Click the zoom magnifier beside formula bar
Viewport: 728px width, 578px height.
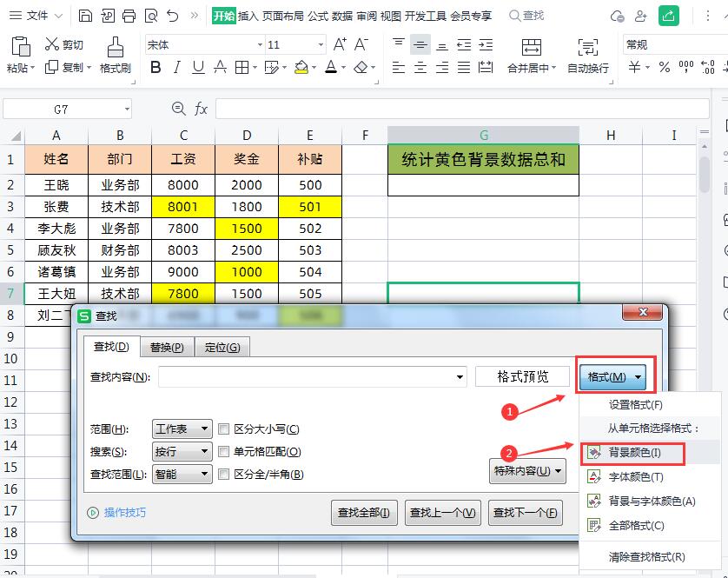pyautogui.click(x=178, y=109)
